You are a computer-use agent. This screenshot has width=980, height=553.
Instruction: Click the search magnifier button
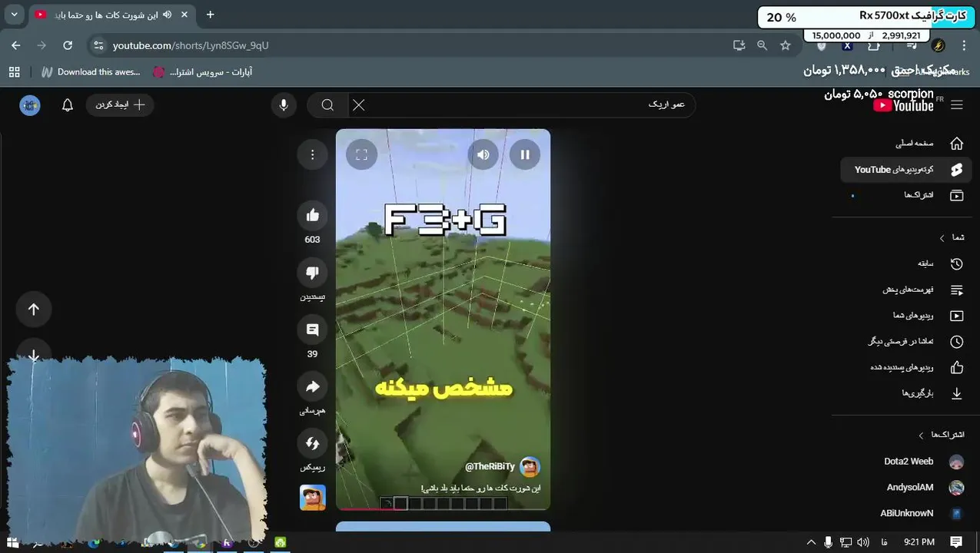click(x=327, y=105)
